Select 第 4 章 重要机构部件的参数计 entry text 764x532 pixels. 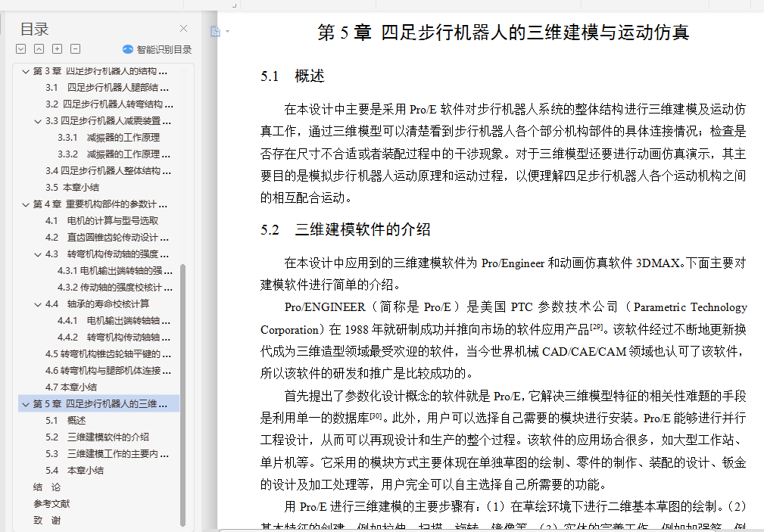tap(100, 204)
